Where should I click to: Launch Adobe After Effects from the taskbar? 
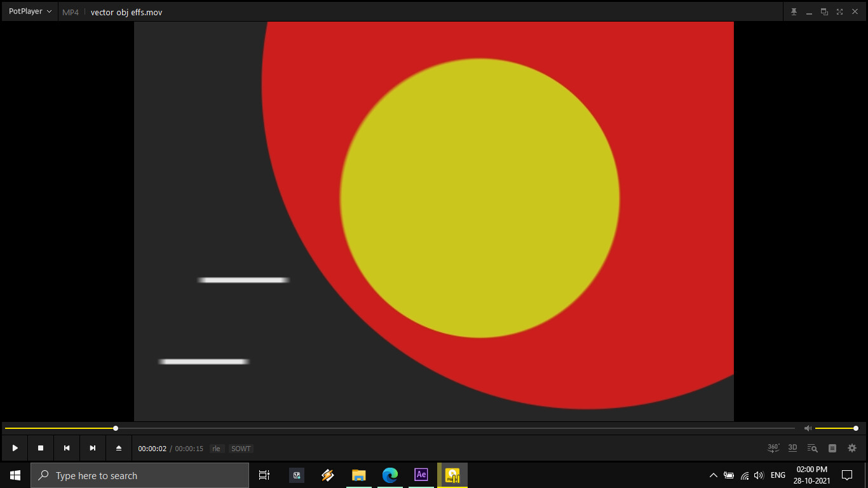[421, 475]
